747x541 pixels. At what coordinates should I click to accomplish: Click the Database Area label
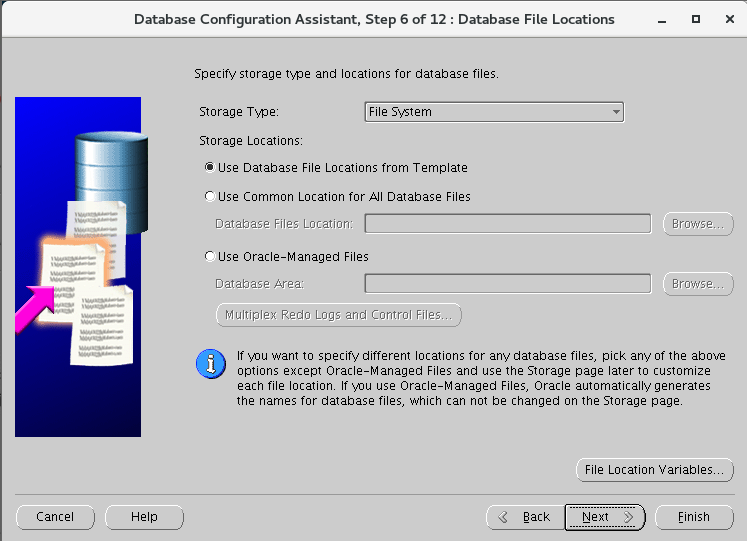259,284
